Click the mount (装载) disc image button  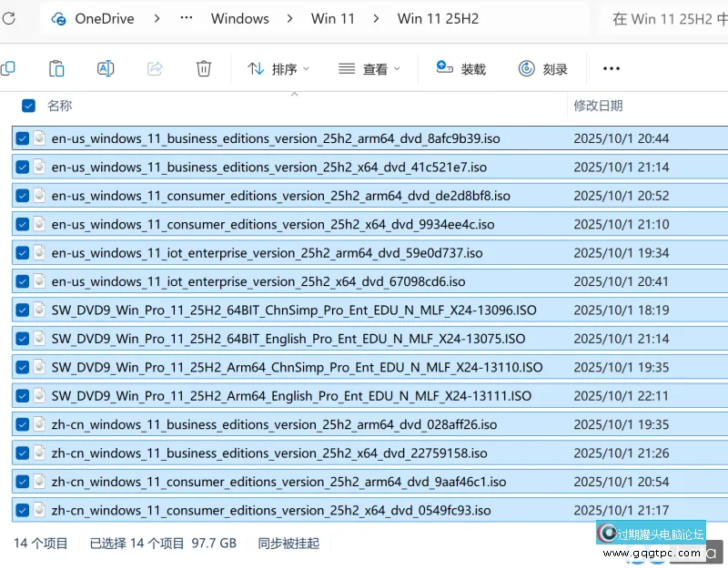pyautogui.click(x=461, y=68)
